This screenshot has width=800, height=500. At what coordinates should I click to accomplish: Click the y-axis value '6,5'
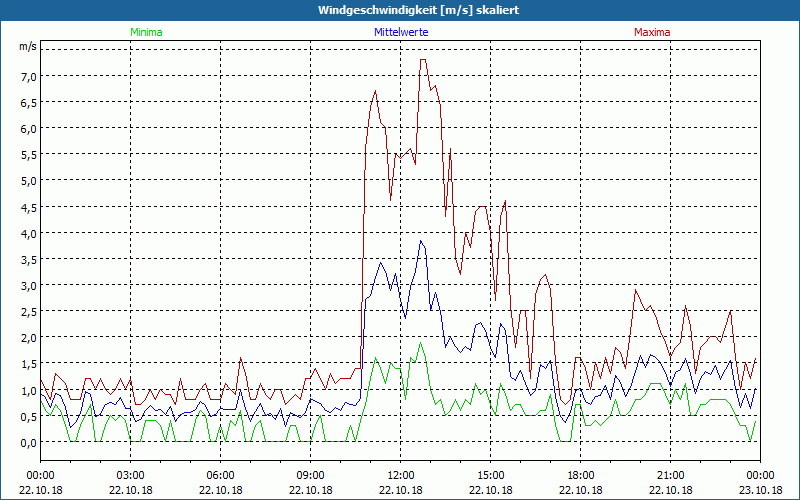tap(29, 102)
